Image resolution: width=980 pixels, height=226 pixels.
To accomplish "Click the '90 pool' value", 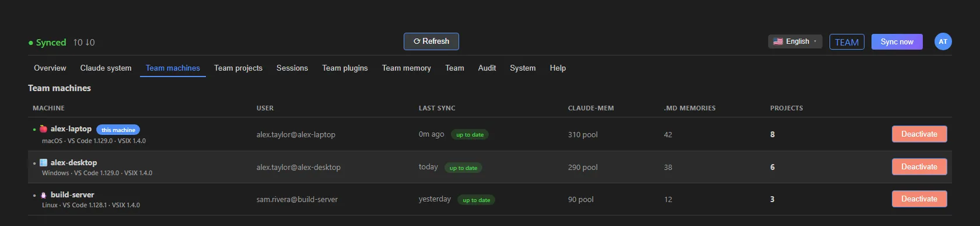I will coord(581,199).
